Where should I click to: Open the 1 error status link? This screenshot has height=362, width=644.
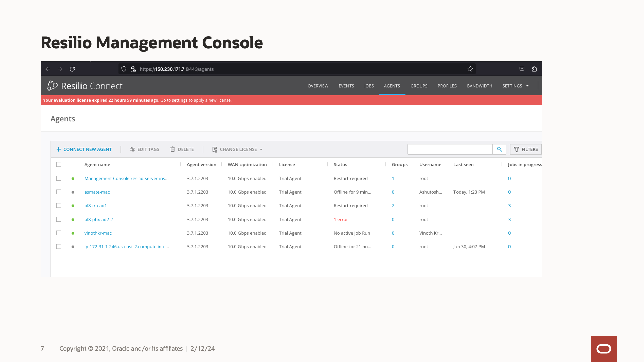[x=341, y=219]
